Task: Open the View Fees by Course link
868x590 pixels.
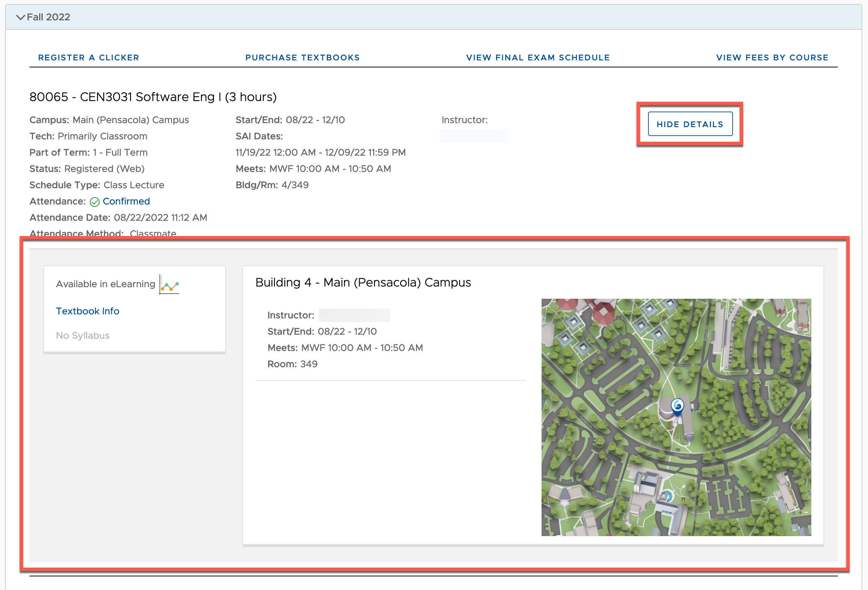Action: (772, 57)
